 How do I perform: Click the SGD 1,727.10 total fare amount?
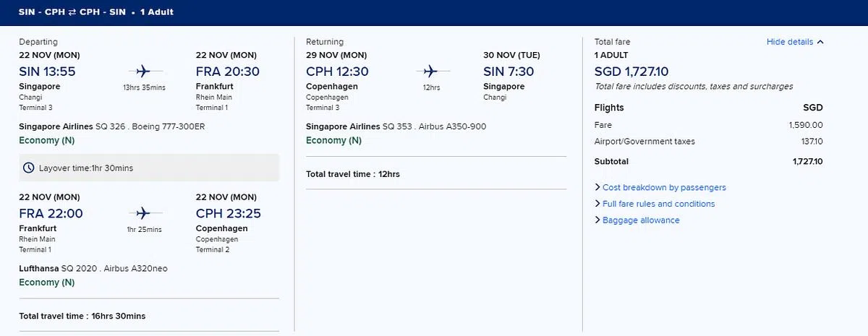(x=631, y=72)
